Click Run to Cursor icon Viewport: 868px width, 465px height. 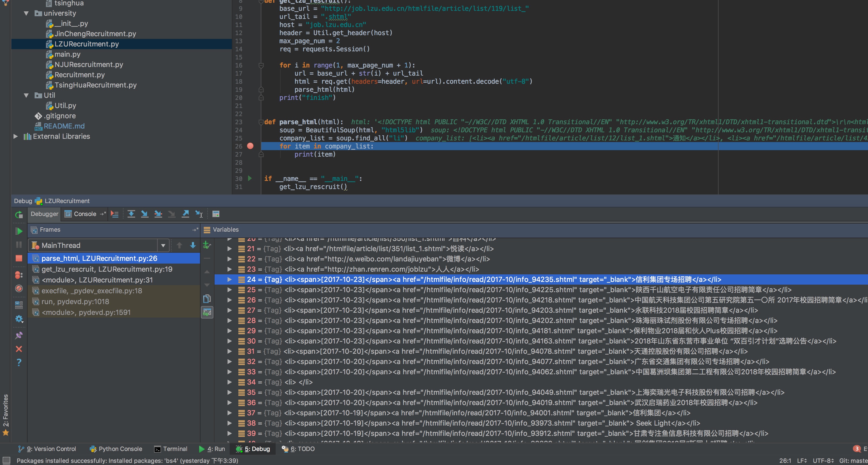[199, 214]
